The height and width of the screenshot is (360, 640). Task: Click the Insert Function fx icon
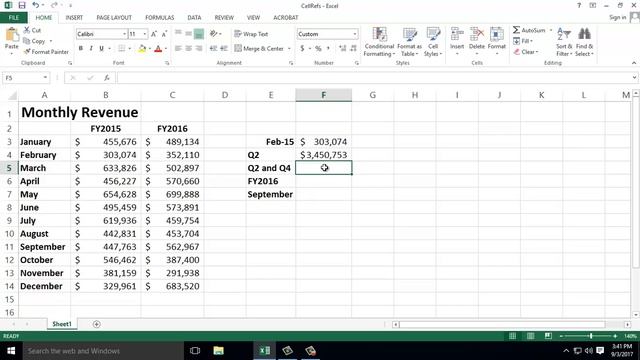(107, 78)
